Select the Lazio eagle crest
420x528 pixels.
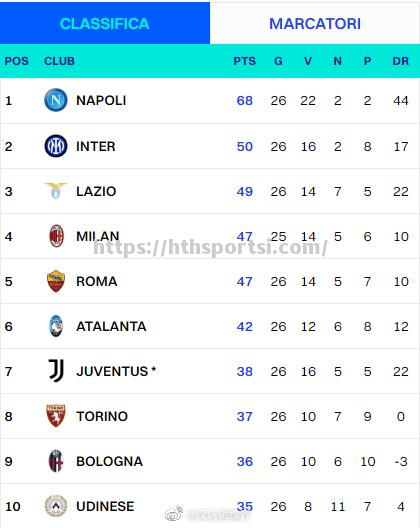56,191
